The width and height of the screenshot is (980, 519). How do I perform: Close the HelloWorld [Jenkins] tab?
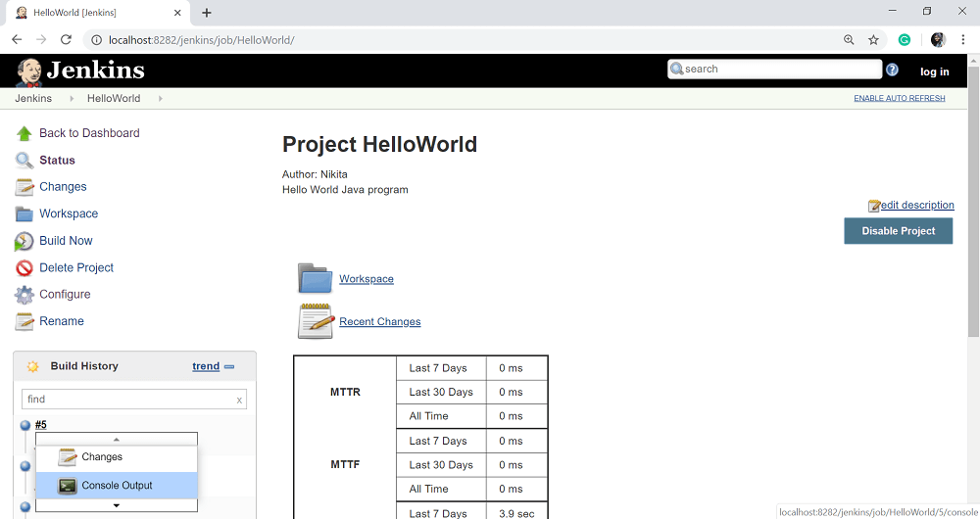click(x=177, y=13)
